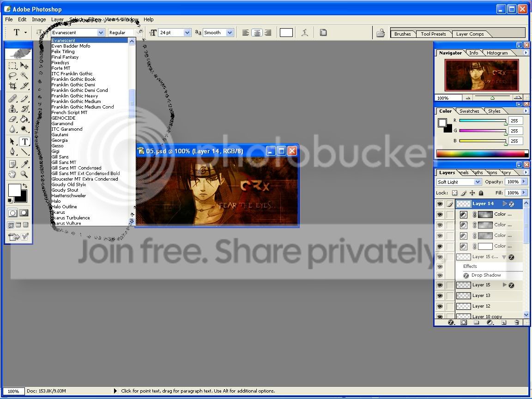532x399 pixels.
Task: Select the Eyedropper tool
Action: tap(24, 164)
